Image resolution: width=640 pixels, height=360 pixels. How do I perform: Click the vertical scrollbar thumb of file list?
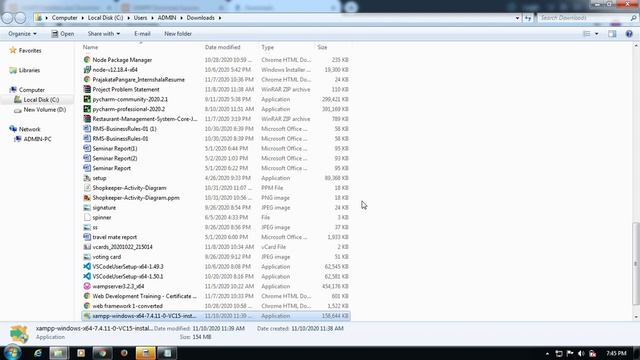636,263
